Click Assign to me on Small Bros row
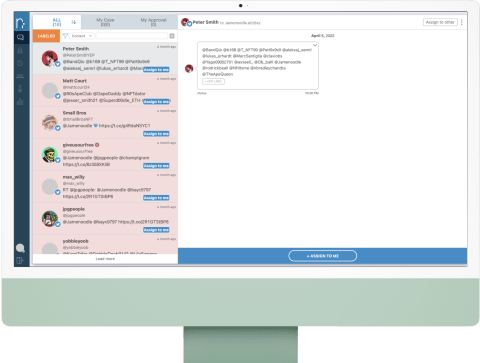480x363 pixels. pyautogui.click(x=156, y=134)
